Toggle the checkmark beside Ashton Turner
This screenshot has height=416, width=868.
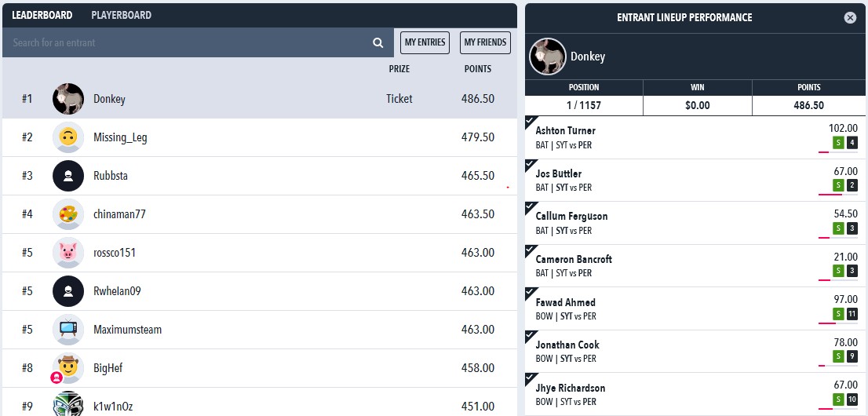click(531, 122)
